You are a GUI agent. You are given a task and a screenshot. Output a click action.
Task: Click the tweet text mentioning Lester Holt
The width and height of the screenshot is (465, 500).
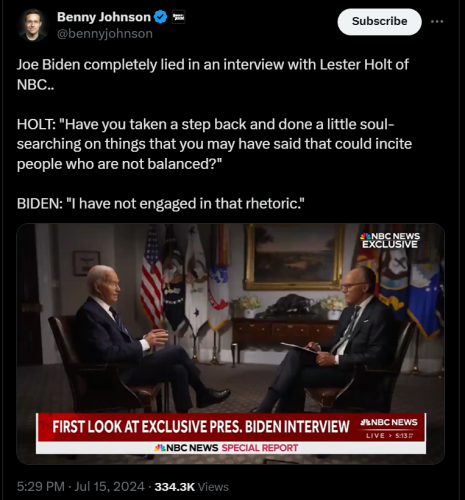pyautogui.click(x=213, y=74)
